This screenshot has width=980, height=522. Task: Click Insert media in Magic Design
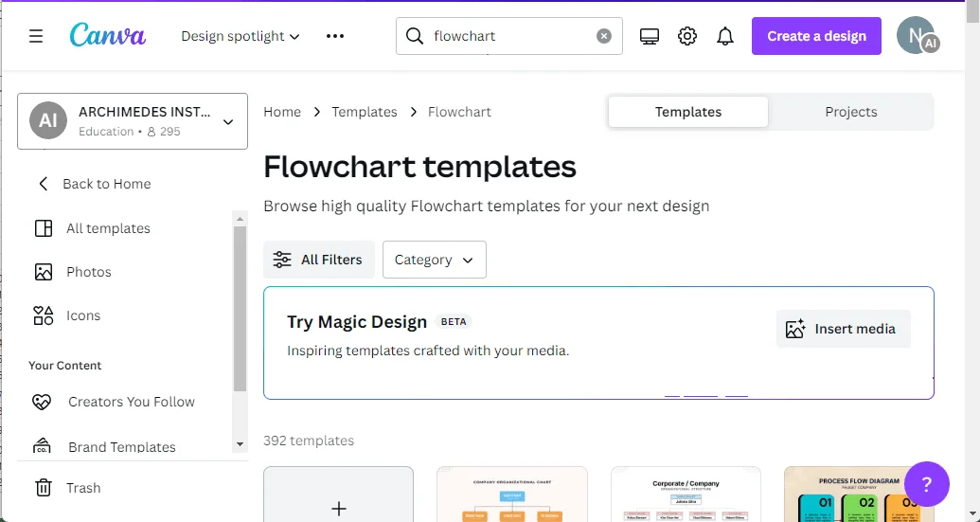(x=843, y=329)
